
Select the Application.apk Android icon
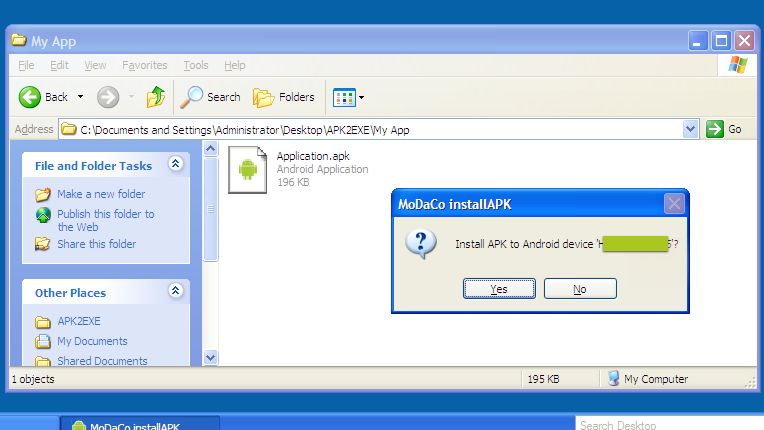point(248,169)
